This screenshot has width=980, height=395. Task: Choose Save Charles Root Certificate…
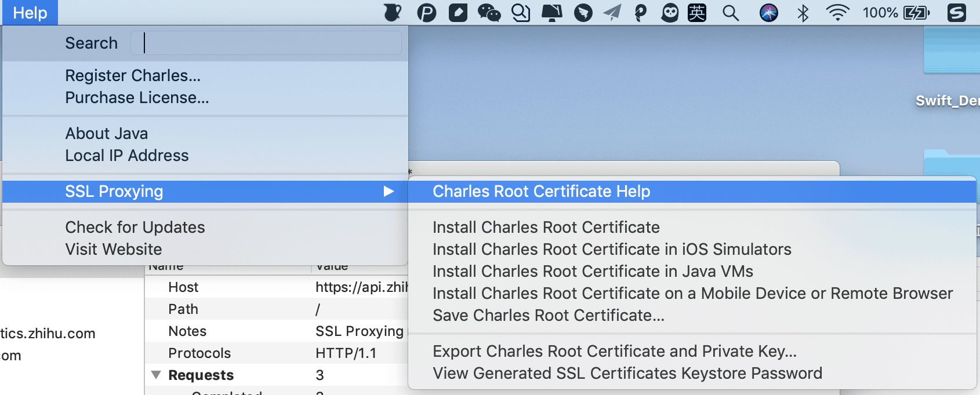coord(692,316)
